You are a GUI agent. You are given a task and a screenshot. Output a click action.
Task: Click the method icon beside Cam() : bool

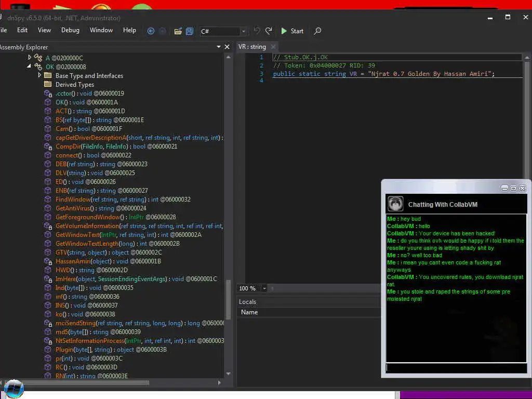48,129
